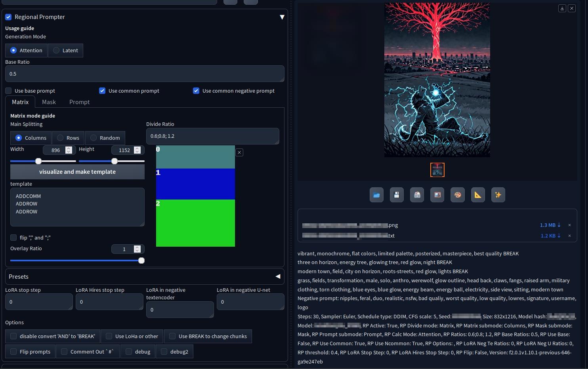Switch to the Prompt tab
Screen dimensions: 588x369
pos(79,102)
